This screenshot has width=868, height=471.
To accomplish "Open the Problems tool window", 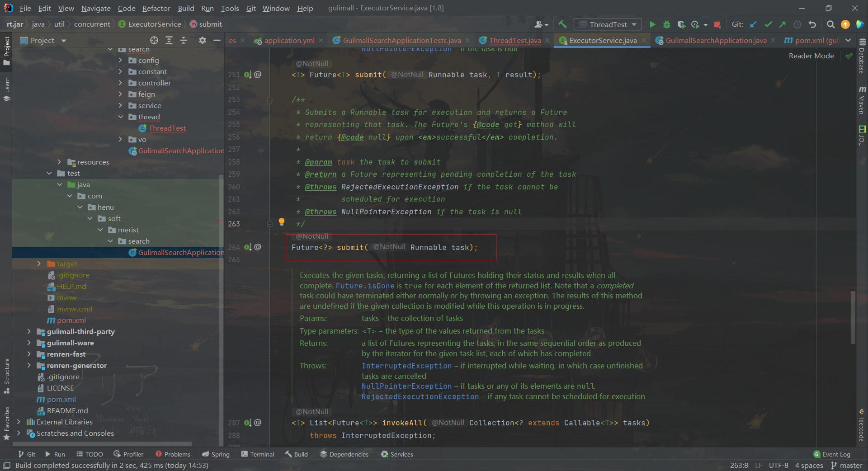I will (173, 454).
